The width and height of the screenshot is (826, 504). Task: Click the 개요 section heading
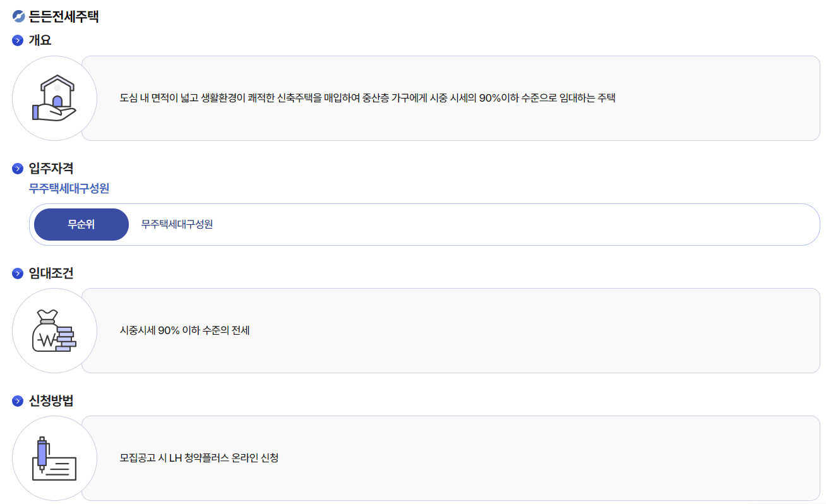point(40,41)
